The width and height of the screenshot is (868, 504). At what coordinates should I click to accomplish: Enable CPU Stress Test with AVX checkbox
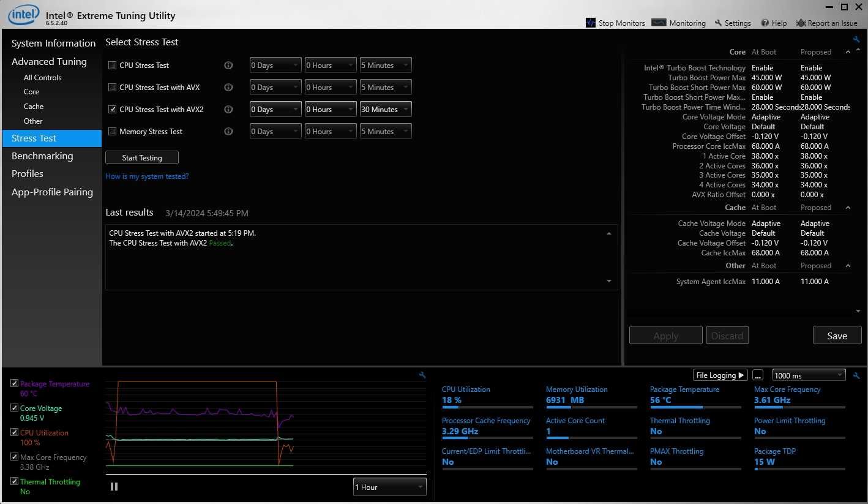tap(112, 87)
